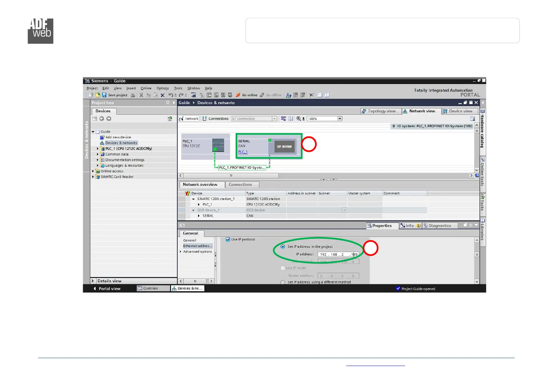The width and height of the screenshot is (555, 392).
Task: Open the Online menu
Action: pyautogui.click(x=146, y=88)
